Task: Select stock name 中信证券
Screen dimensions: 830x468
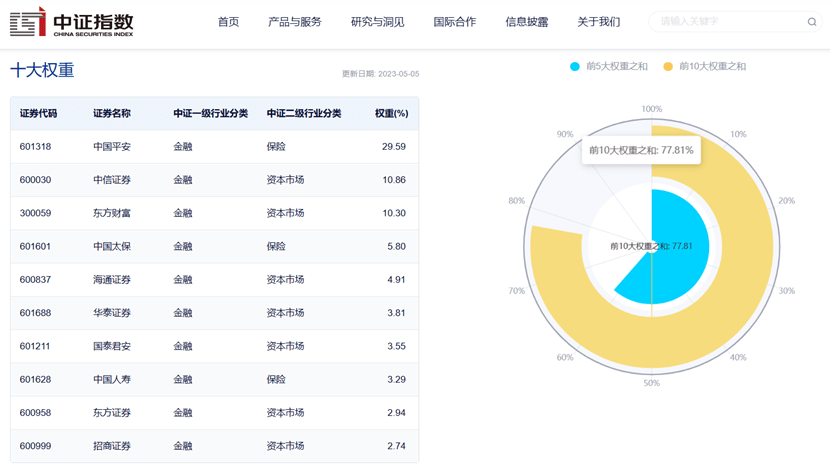Action: pyautogui.click(x=112, y=180)
